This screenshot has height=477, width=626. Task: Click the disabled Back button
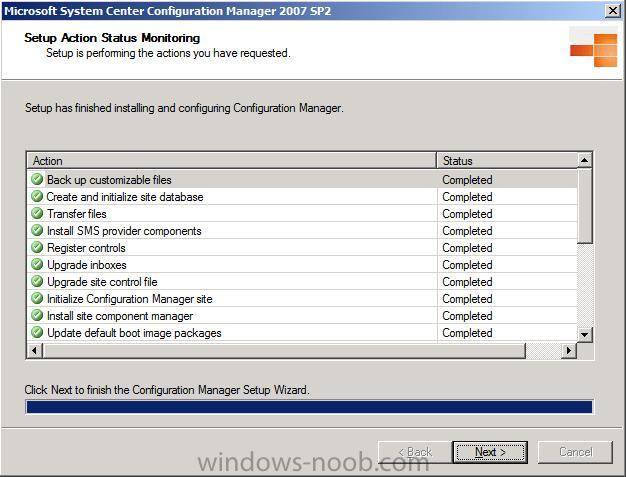click(415, 452)
